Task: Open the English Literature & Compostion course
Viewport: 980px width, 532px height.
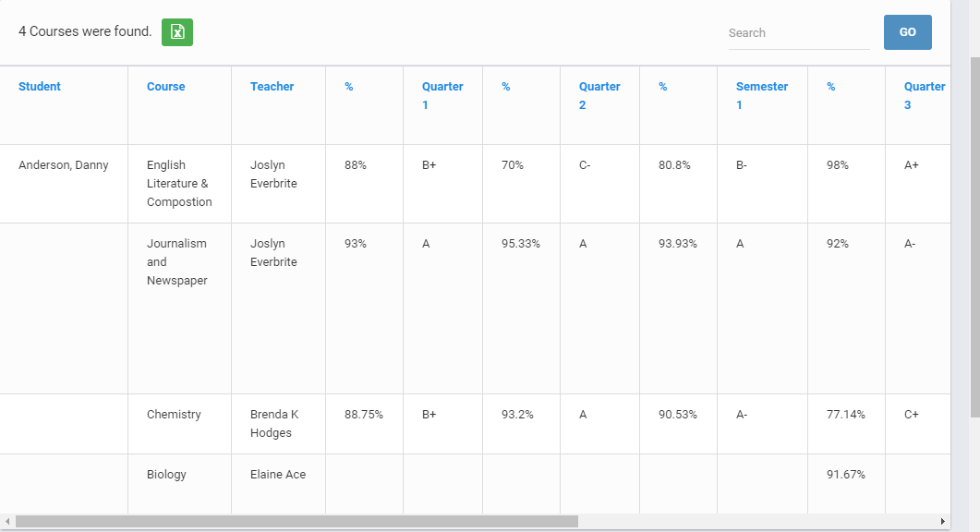Action: 178,183
